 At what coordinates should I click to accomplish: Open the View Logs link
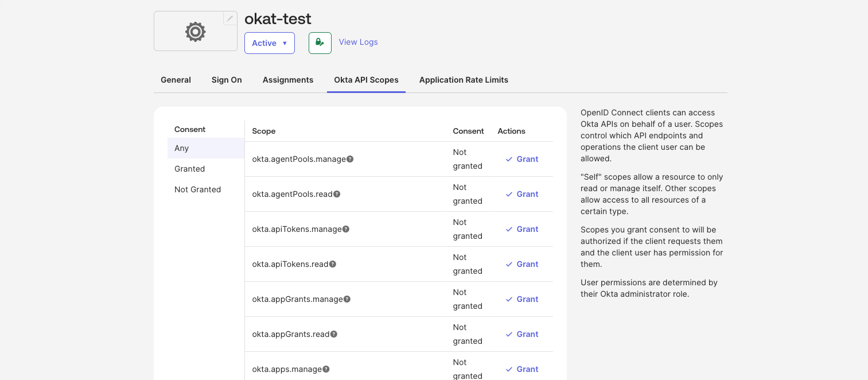click(358, 42)
